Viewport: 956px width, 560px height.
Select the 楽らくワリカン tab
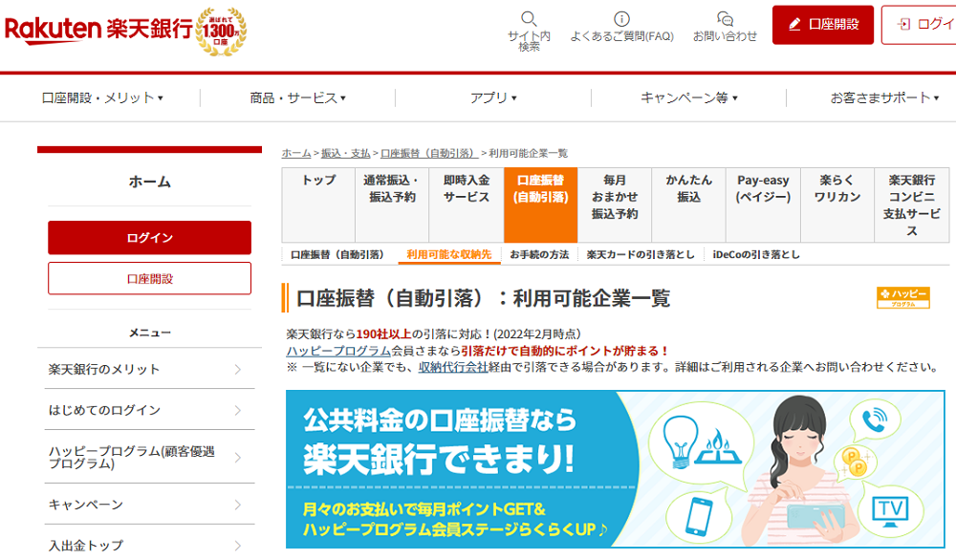click(x=837, y=205)
